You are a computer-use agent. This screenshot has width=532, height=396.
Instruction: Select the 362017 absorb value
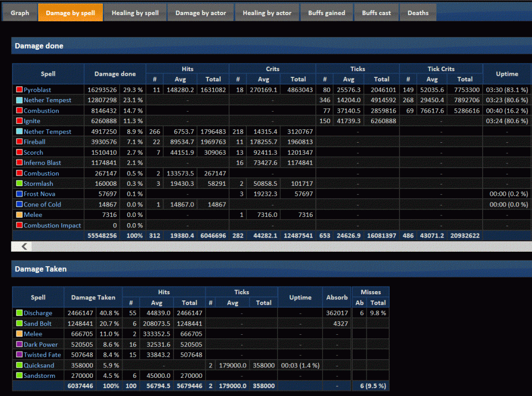click(x=337, y=313)
